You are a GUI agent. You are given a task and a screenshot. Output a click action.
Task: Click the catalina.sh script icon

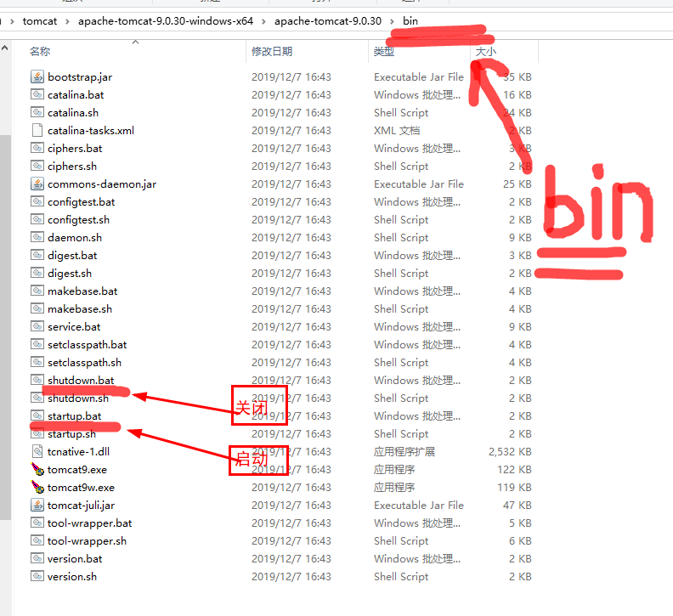(37, 112)
